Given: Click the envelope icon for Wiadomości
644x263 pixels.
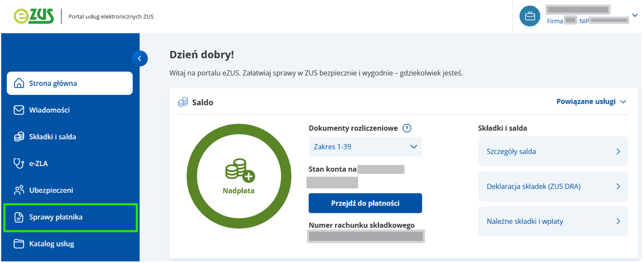Looking at the screenshot, I should pos(19,110).
